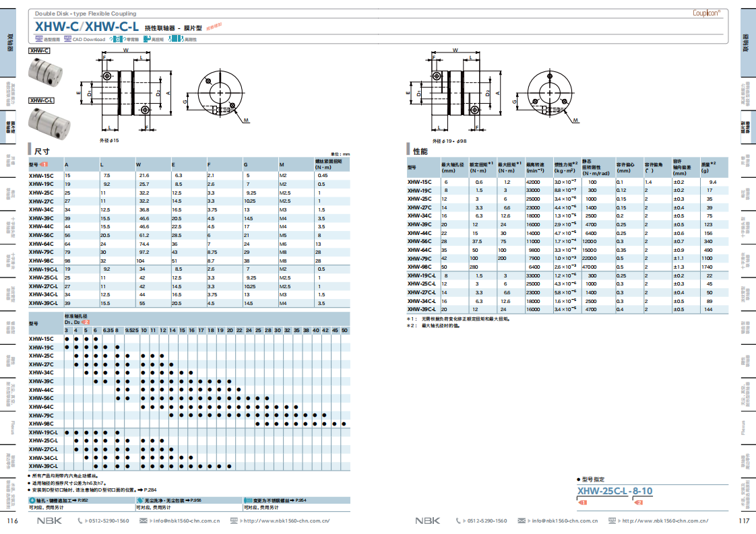Click the red badge 1 in dimensions table header
756x534 pixels.
click(x=44, y=165)
